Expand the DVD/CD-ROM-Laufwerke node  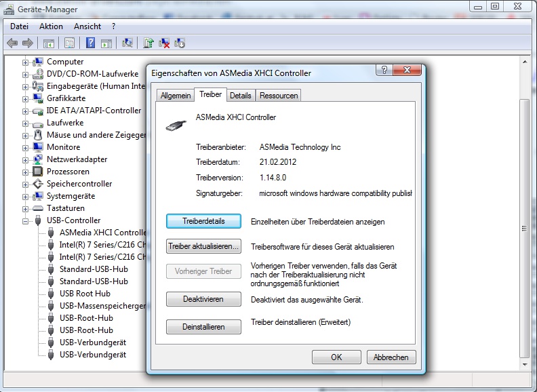pyautogui.click(x=25, y=75)
